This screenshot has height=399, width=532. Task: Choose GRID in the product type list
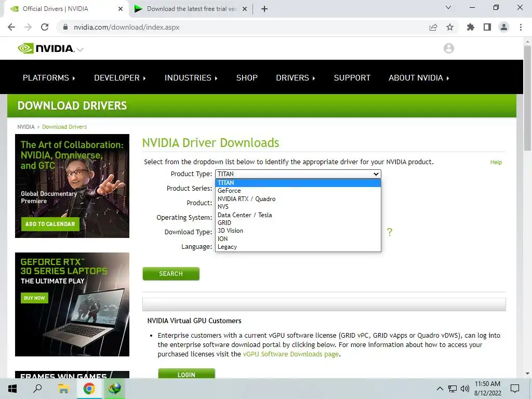coord(298,222)
